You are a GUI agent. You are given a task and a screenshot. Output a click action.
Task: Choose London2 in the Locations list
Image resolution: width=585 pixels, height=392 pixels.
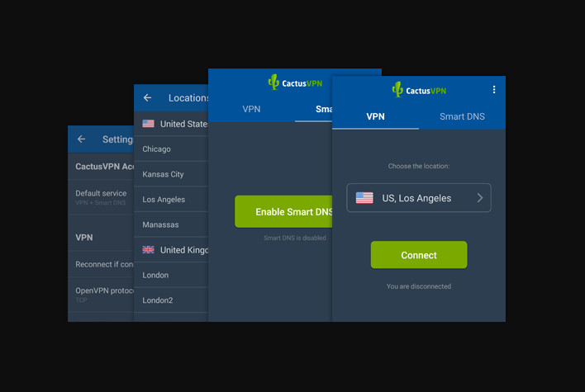pos(171,300)
